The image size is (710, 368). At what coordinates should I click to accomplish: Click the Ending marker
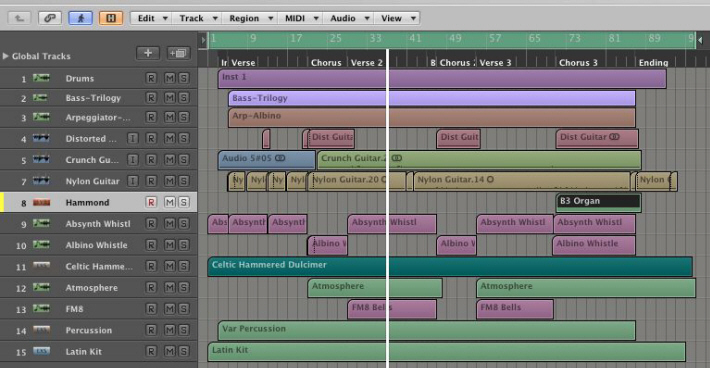click(x=653, y=62)
